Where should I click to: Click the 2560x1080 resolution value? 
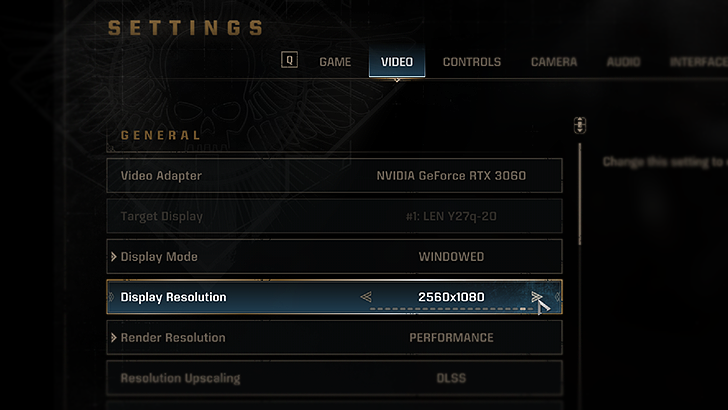click(x=451, y=297)
